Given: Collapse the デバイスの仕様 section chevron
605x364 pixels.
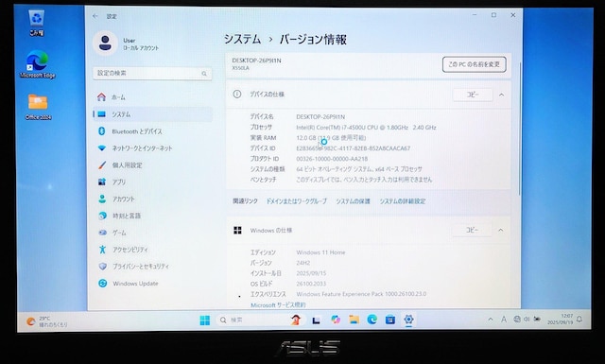Looking at the screenshot, I should (502, 95).
